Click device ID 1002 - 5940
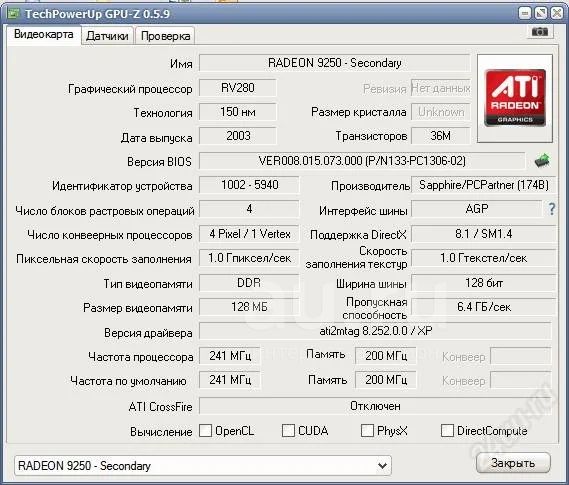The height and width of the screenshot is (485, 569). click(249, 185)
